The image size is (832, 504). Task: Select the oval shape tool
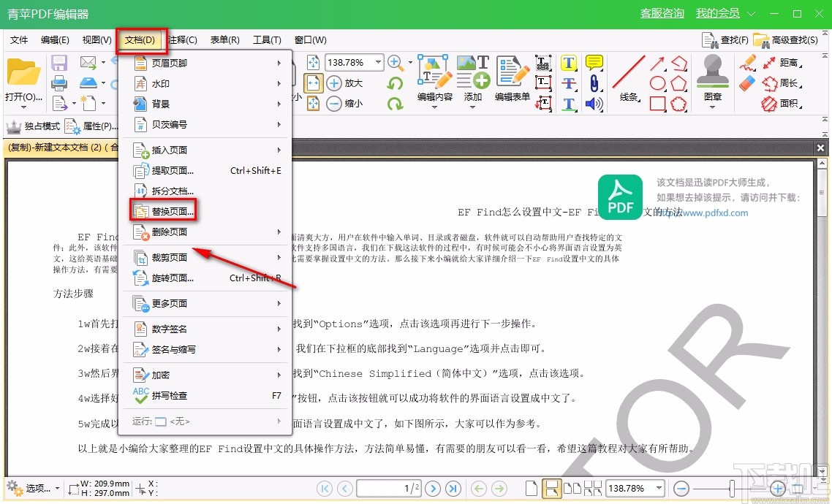657,83
